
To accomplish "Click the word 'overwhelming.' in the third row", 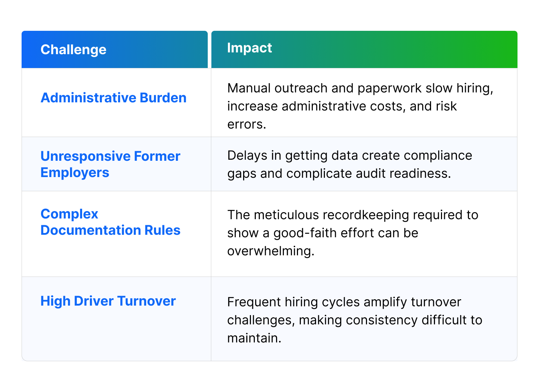I will pyautogui.click(x=271, y=251).
